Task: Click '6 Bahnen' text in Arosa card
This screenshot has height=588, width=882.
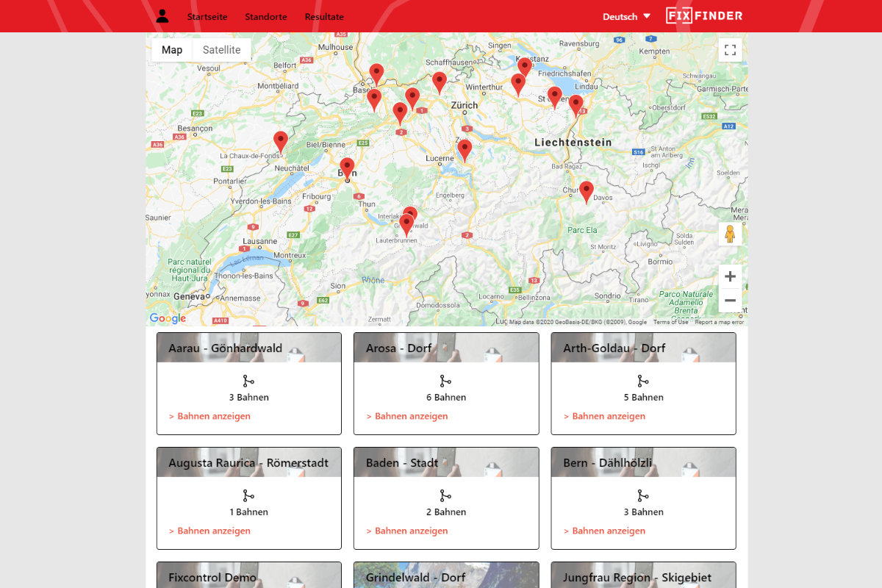Action: tap(446, 398)
